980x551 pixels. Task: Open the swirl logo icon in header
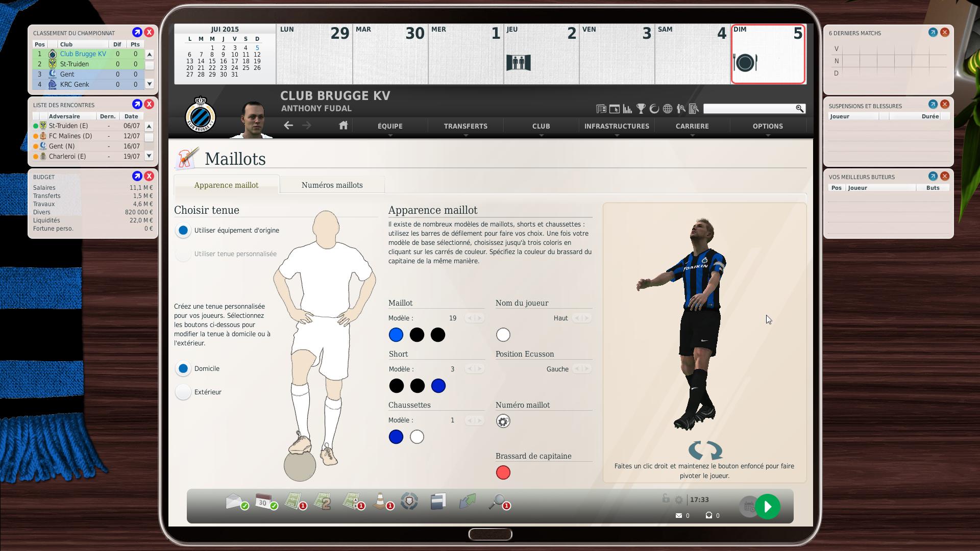(x=654, y=109)
